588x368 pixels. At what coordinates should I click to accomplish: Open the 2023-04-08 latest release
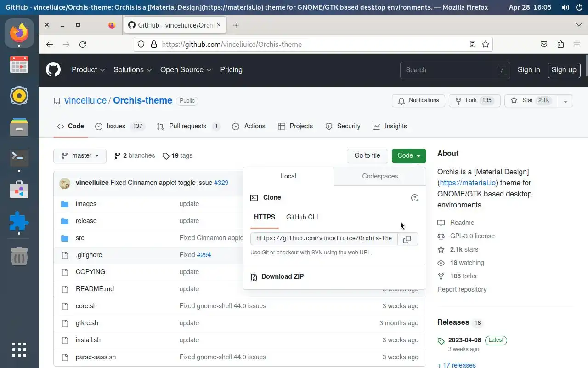coord(464,340)
